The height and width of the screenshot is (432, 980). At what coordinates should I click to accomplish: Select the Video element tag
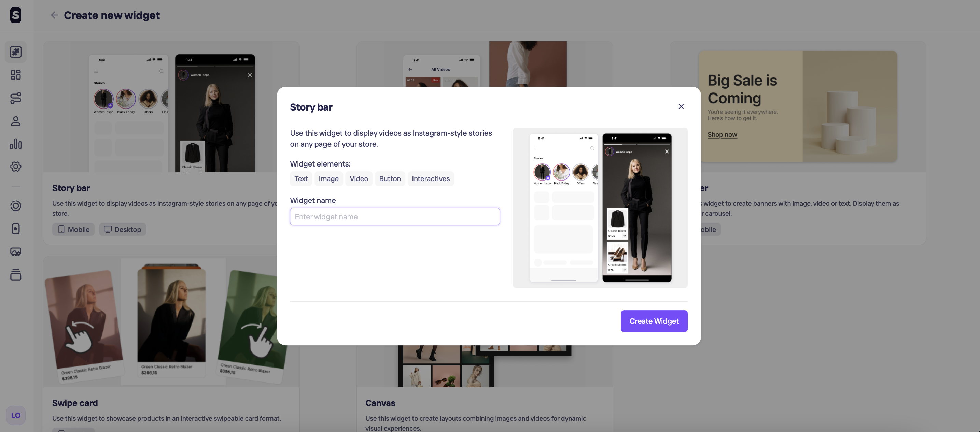(x=359, y=179)
